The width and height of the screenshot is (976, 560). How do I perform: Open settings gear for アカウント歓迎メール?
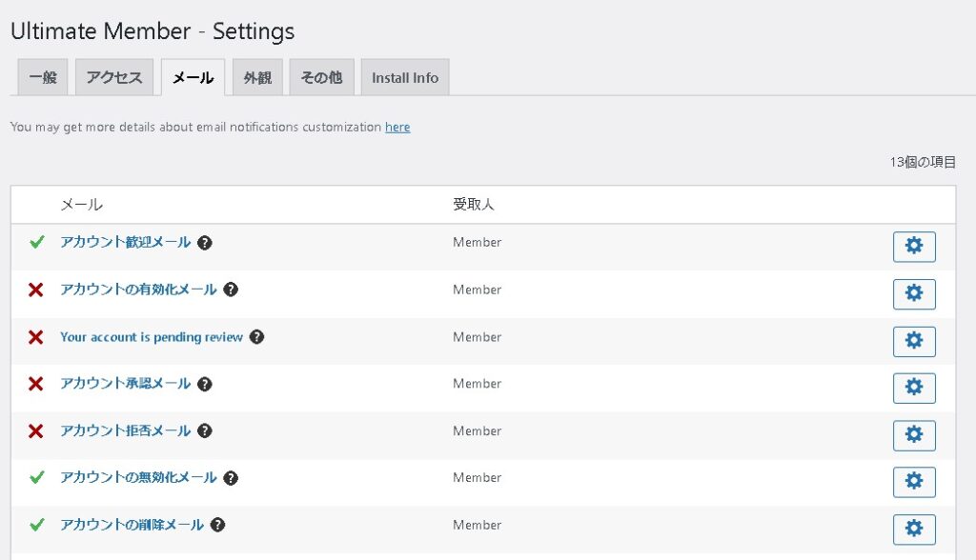[x=914, y=247]
